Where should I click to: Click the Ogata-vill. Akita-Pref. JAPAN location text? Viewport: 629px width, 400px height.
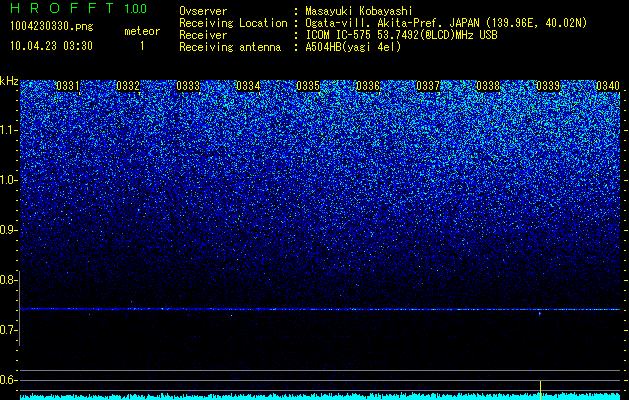pyautogui.click(x=446, y=23)
